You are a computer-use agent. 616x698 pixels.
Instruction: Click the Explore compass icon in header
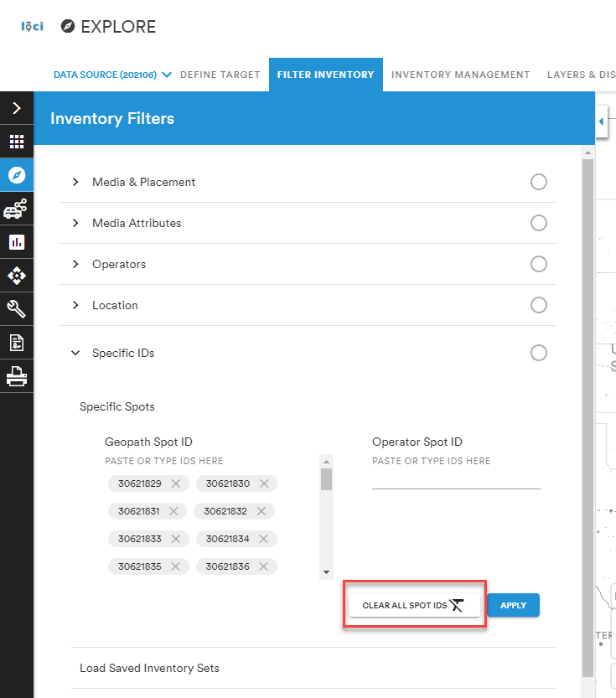(68, 26)
